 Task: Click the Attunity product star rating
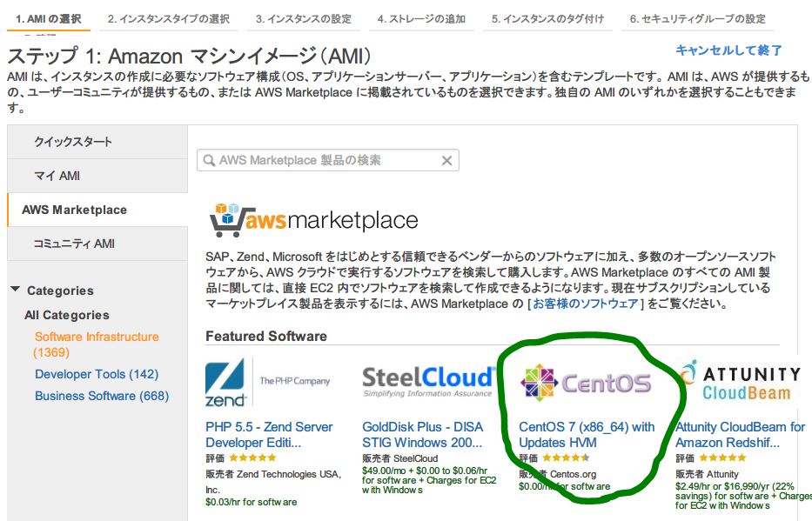tap(722, 458)
